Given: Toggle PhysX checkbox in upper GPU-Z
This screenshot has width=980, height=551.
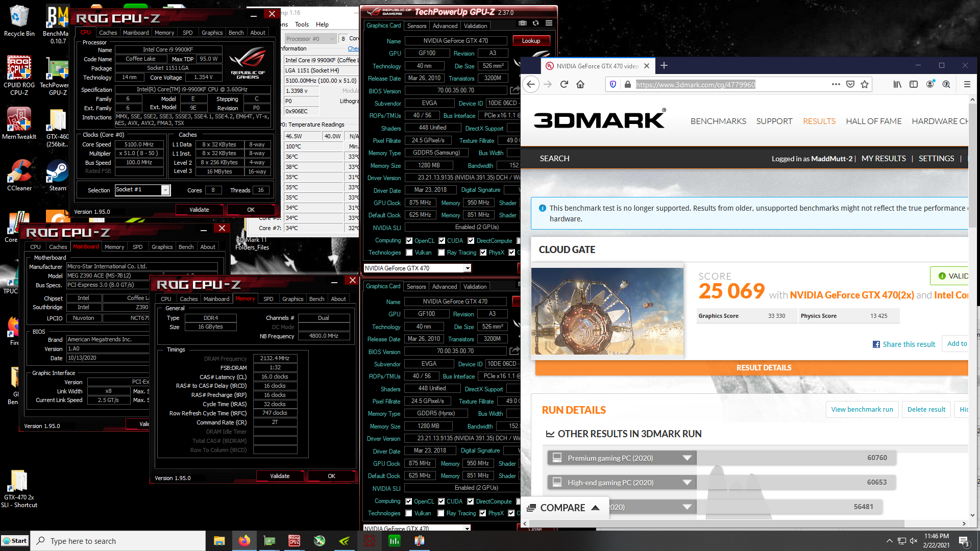Looking at the screenshot, I should coord(482,253).
